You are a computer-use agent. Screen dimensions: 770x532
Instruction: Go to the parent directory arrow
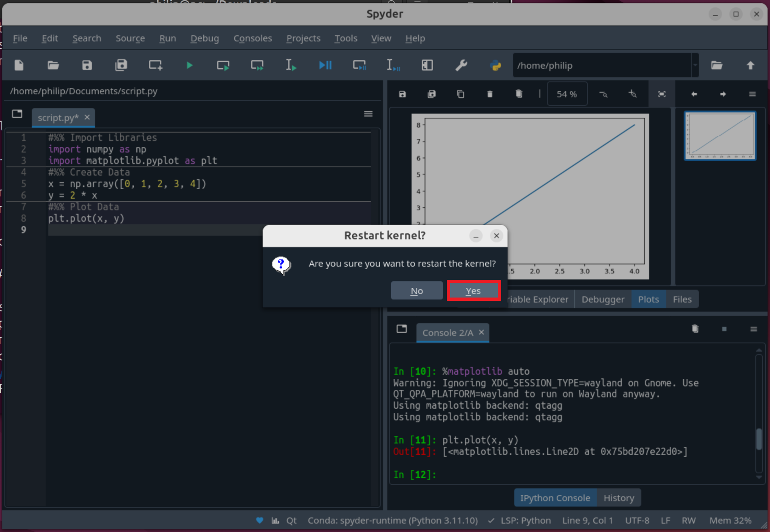tap(751, 65)
